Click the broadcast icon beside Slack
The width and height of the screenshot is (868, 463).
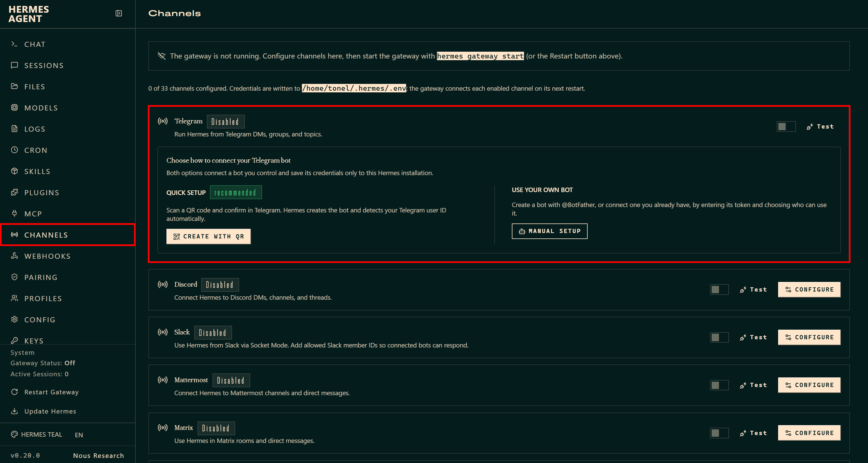[163, 332]
